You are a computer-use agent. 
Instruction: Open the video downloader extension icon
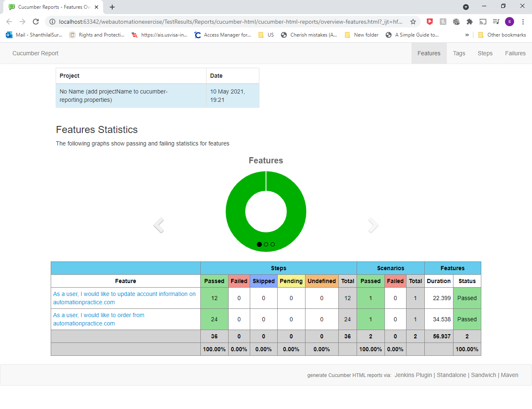[456, 21]
